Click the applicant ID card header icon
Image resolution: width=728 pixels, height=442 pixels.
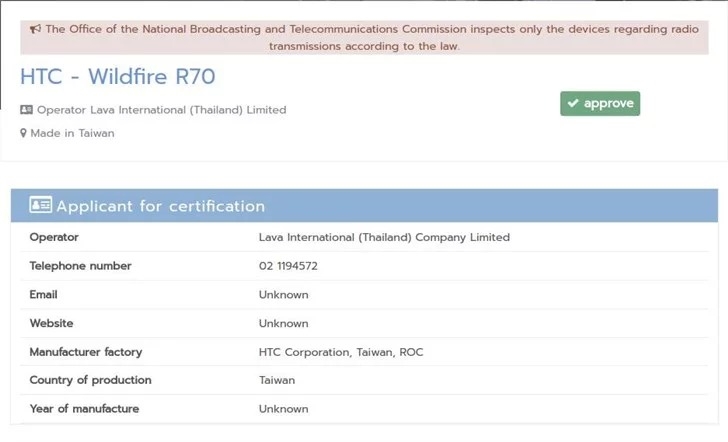pyautogui.click(x=40, y=205)
